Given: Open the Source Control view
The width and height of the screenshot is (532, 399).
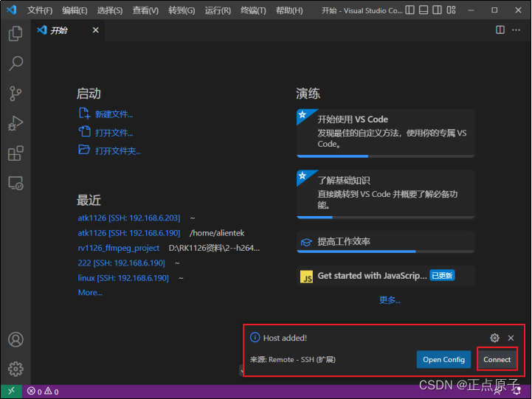Looking at the screenshot, I should (15, 93).
